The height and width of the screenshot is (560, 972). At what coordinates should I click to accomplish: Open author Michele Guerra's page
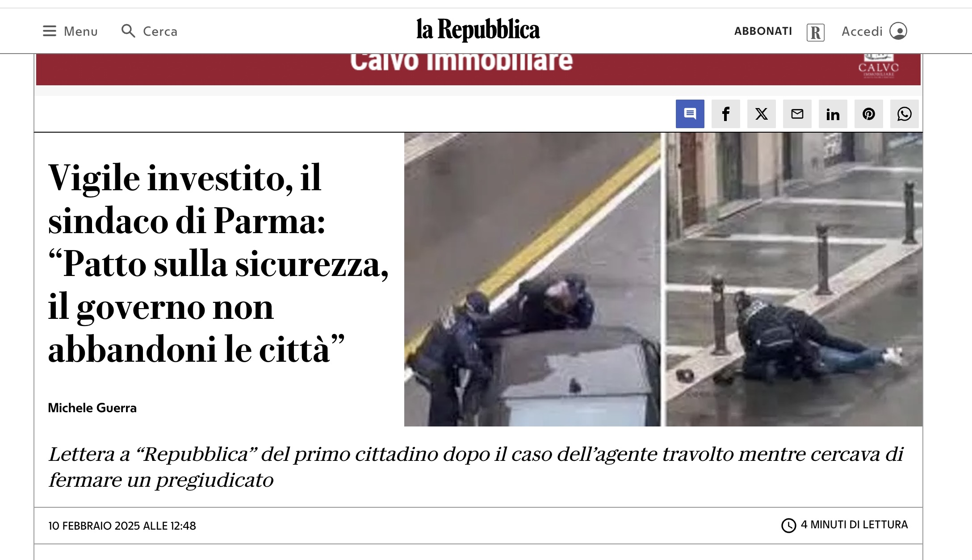click(92, 408)
